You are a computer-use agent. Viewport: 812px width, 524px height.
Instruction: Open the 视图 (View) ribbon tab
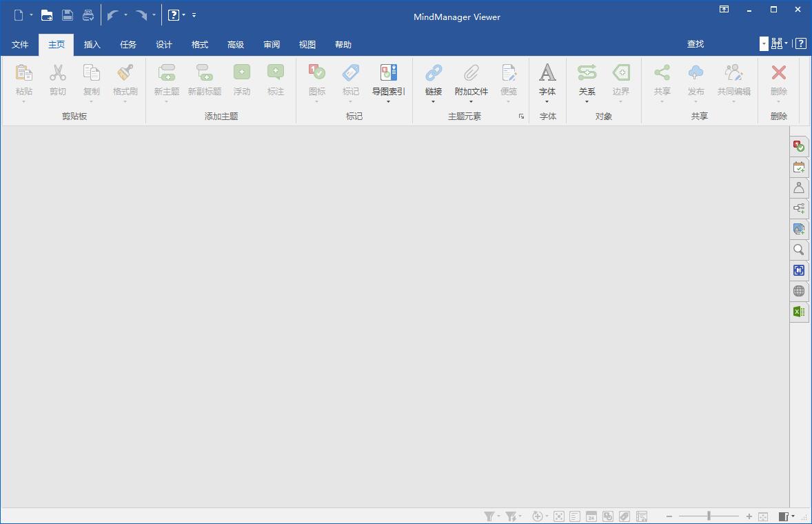tap(307, 44)
